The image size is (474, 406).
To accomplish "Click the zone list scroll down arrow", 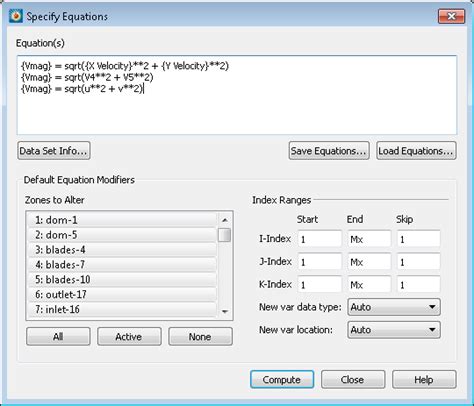I will (x=225, y=312).
